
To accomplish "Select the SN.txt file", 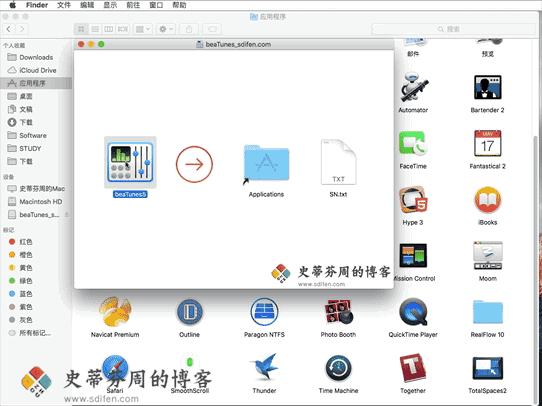I will coord(338,162).
